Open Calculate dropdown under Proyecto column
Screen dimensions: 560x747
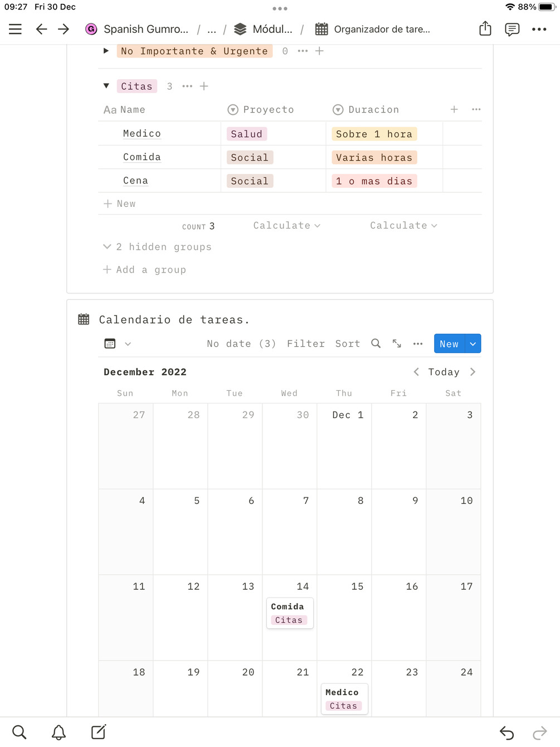click(286, 225)
